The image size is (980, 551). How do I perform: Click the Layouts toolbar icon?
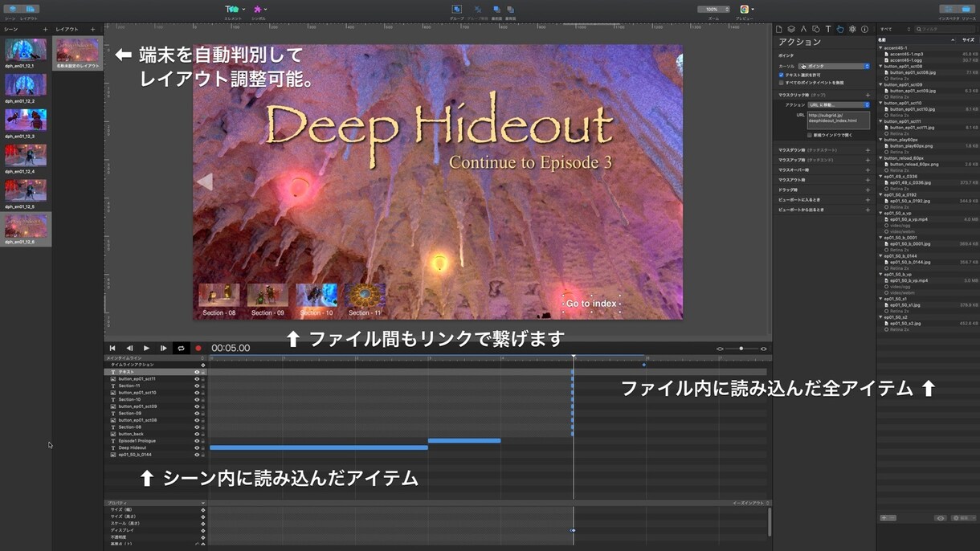[x=31, y=10]
